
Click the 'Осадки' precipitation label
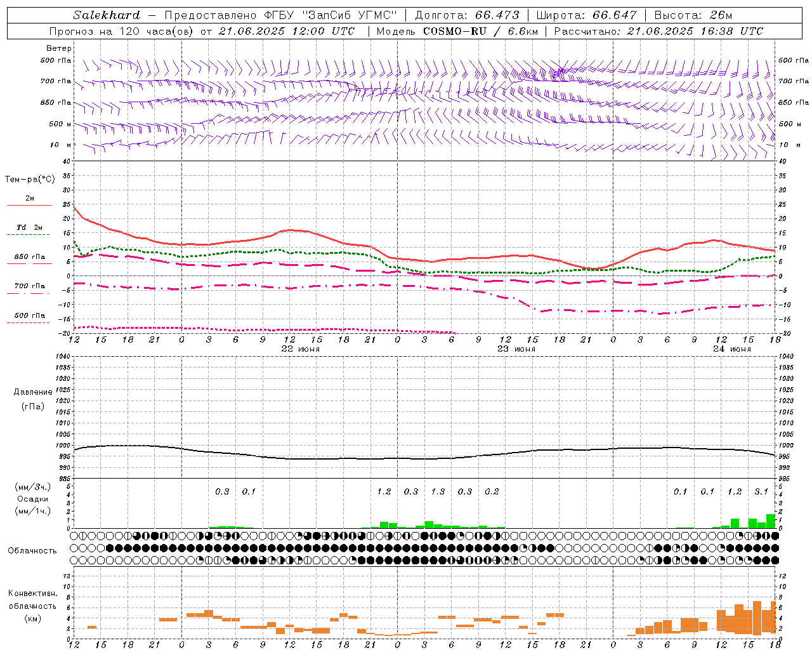tap(33, 499)
